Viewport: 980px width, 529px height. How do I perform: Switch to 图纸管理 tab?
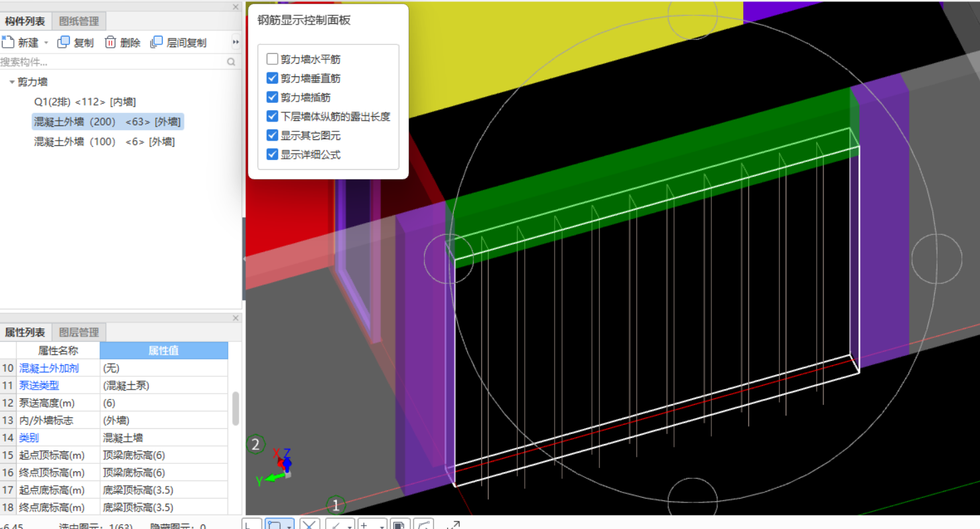(x=78, y=21)
